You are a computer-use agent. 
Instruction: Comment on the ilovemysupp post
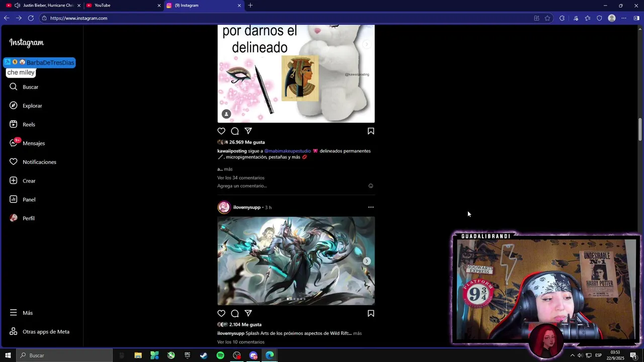pyautogui.click(x=235, y=313)
